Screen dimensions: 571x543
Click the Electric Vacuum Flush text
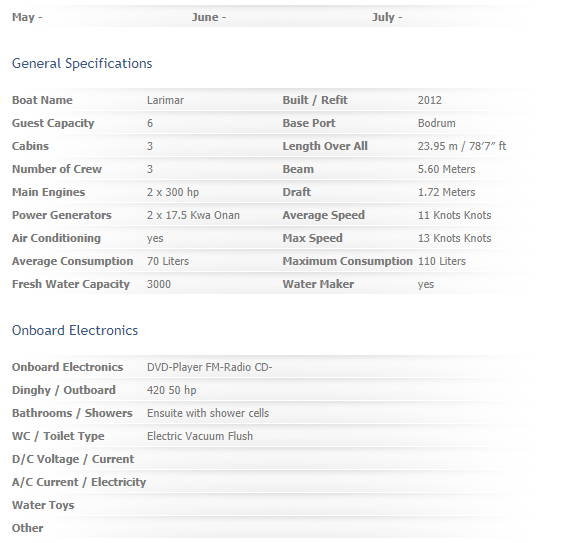point(200,436)
